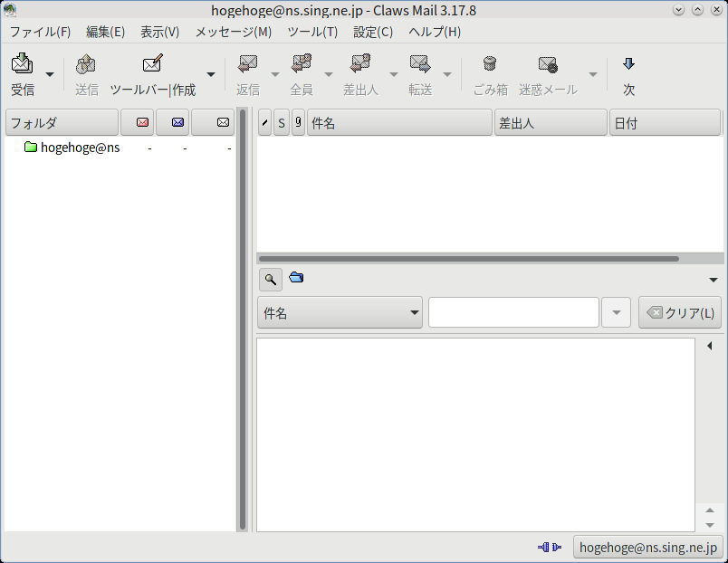
Task: Click the フォルダ column header
Action: tap(62, 122)
